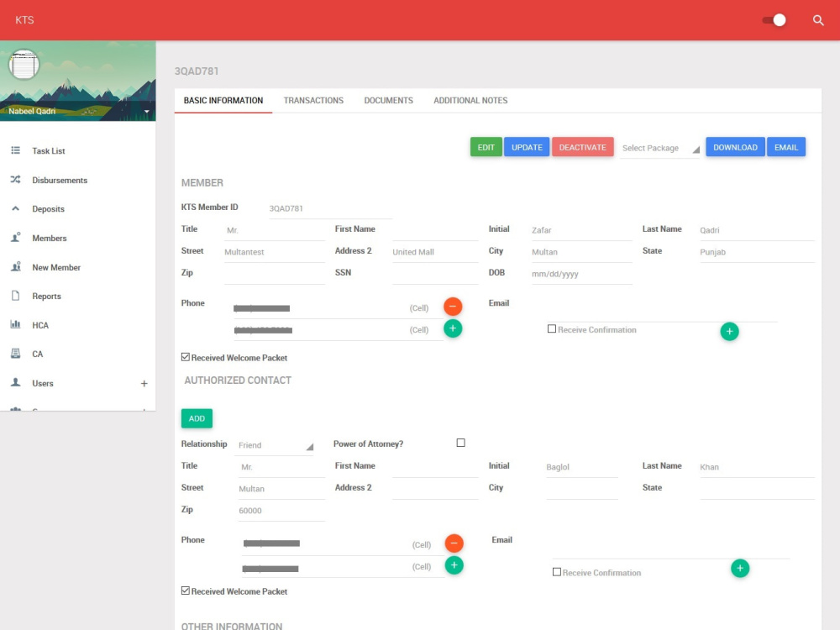Click the KTS Member ID field
The width and height of the screenshot is (840, 630).
(x=330, y=208)
